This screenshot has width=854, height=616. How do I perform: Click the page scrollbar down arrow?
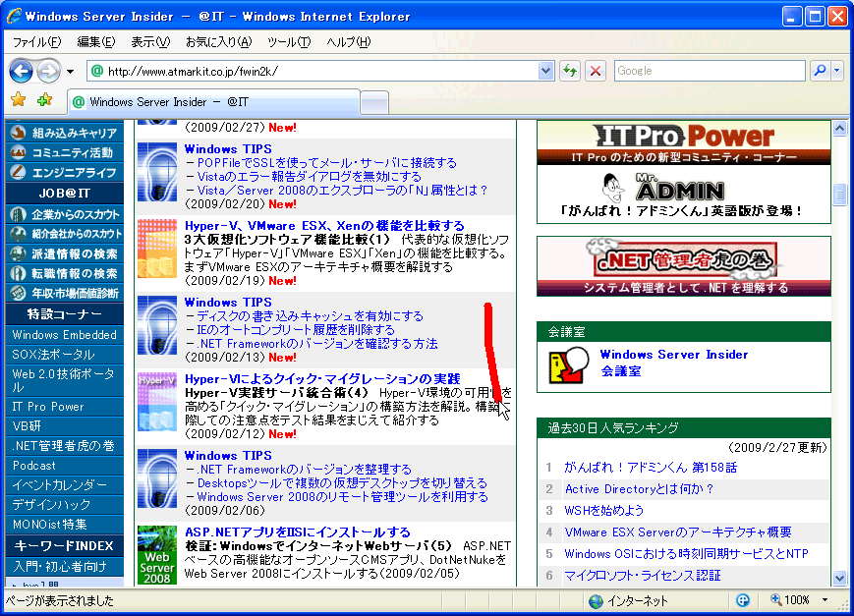tap(839, 578)
